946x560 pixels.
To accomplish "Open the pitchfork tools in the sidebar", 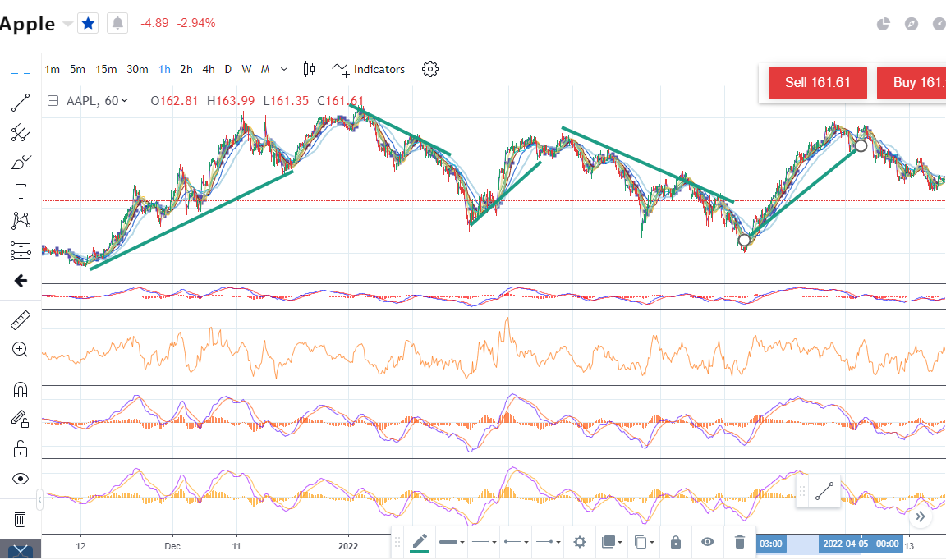I will coord(21,132).
